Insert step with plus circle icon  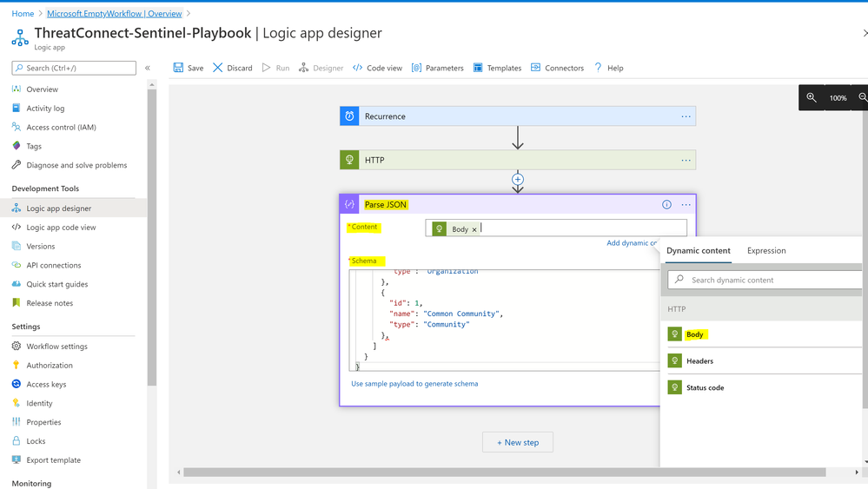(518, 179)
